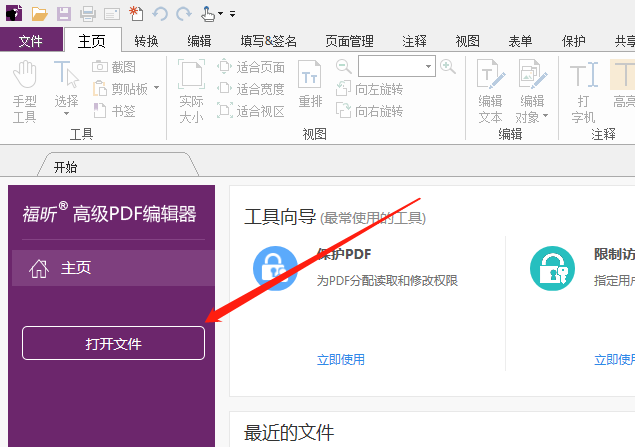Image resolution: width=635 pixels, height=447 pixels.
Task: Click the create new document icon with star
Action: point(136,13)
